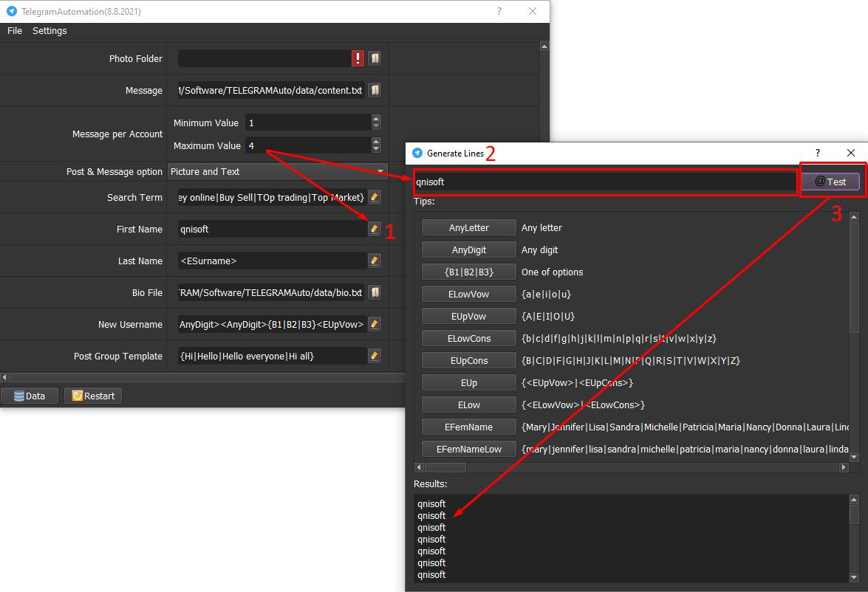
Task: Open the Settings menu
Action: [49, 30]
